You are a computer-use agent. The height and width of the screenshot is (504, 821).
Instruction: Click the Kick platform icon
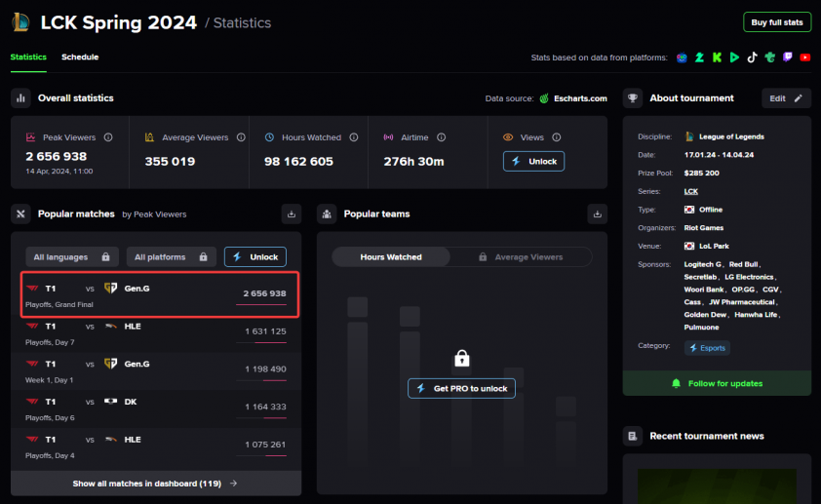tap(717, 58)
